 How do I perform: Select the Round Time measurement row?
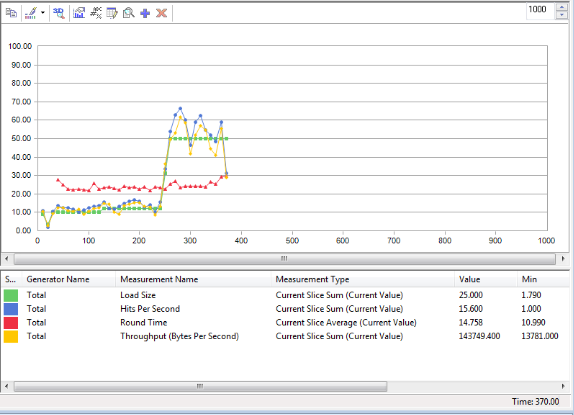pos(286,323)
